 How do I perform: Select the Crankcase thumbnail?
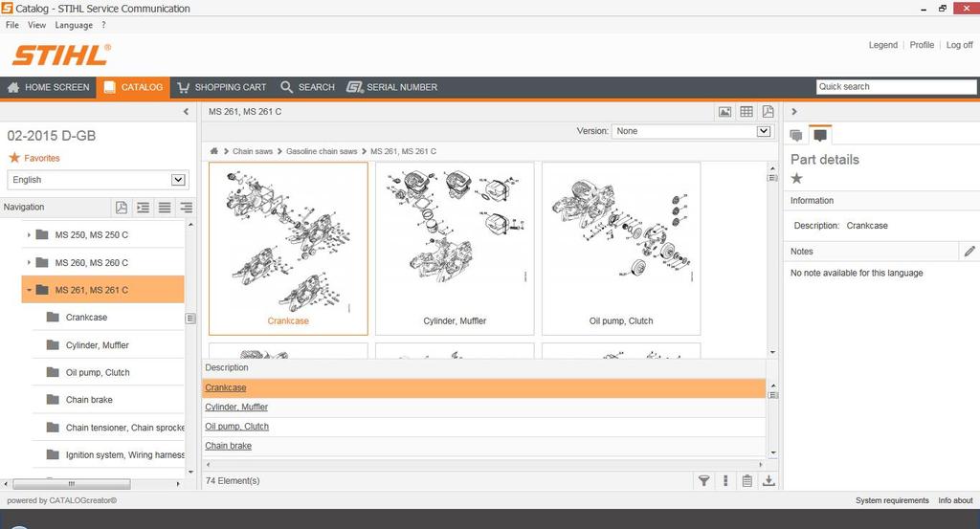(x=288, y=249)
